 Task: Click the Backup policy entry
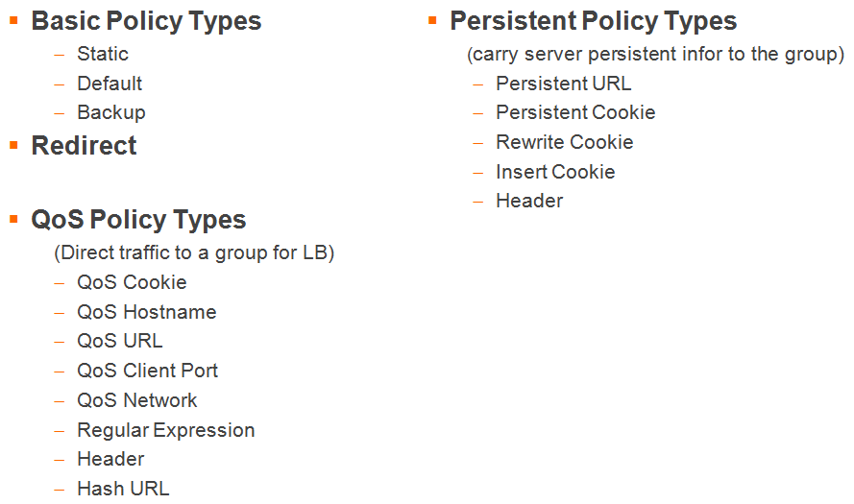tap(111, 112)
